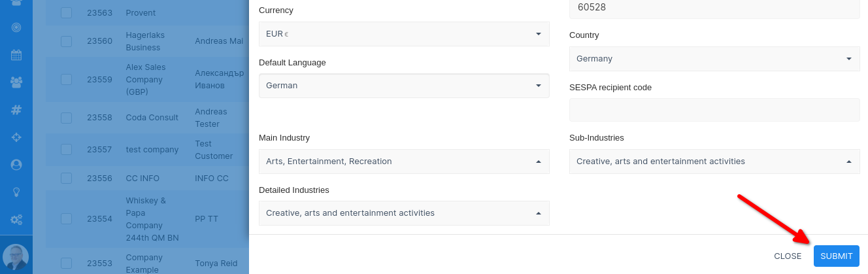This screenshot has width=868, height=274.
Task: Open the user circle icon in sidebar
Action: point(16,165)
